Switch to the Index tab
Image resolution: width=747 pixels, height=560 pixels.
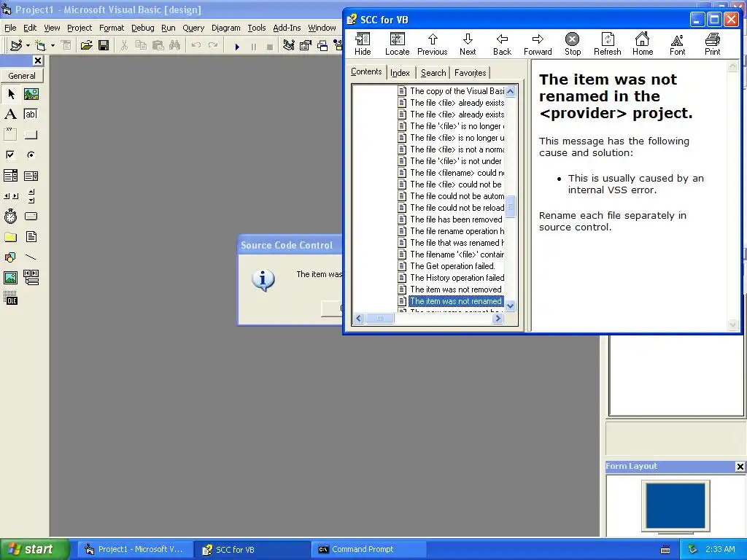(400, 73)
